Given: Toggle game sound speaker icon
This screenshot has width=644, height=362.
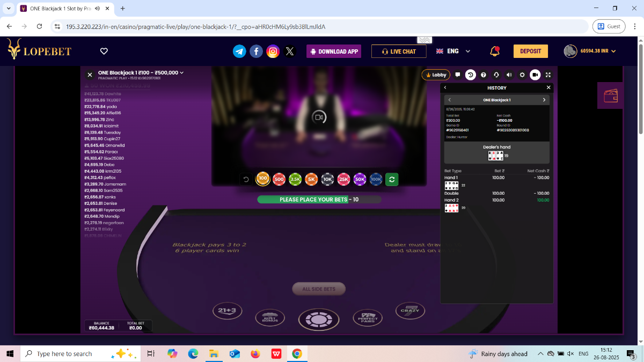Looking at the screenshot, I should [x=509, y=75].
